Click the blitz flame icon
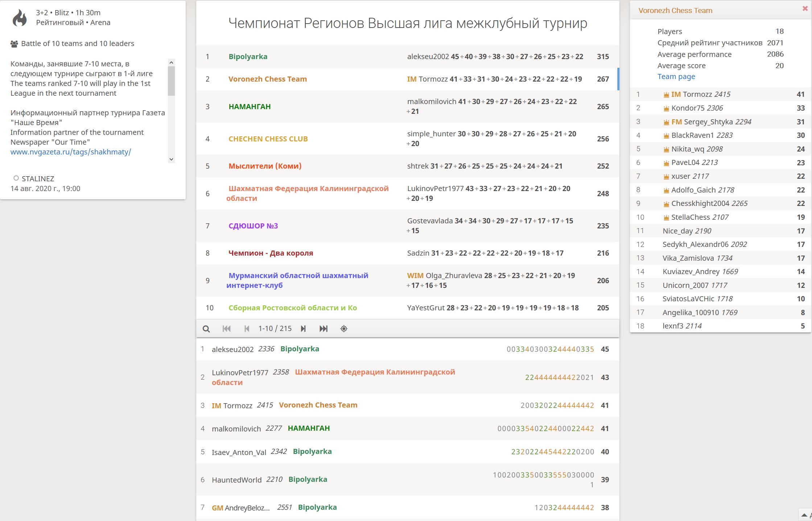The height and width of the screenshot is (521, 812). [x=20, y=18]
